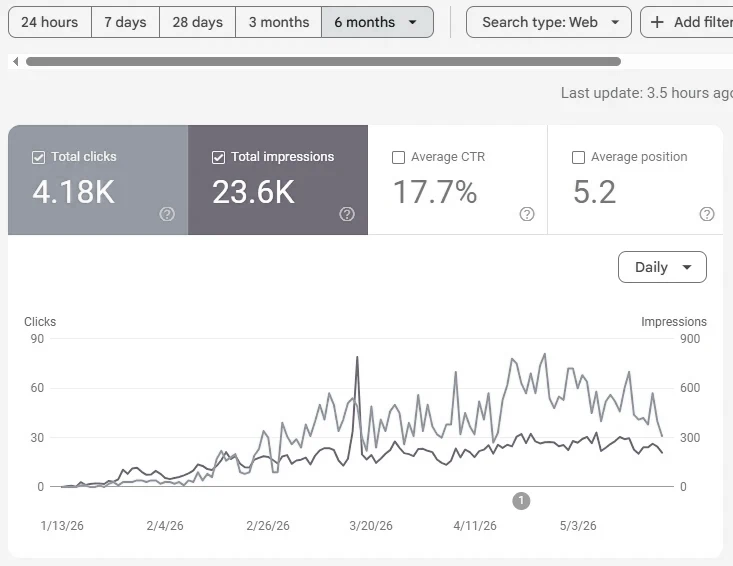Enable the Average CTR checkbox
This screenshot has height=566, width=733.
[398, 158]
